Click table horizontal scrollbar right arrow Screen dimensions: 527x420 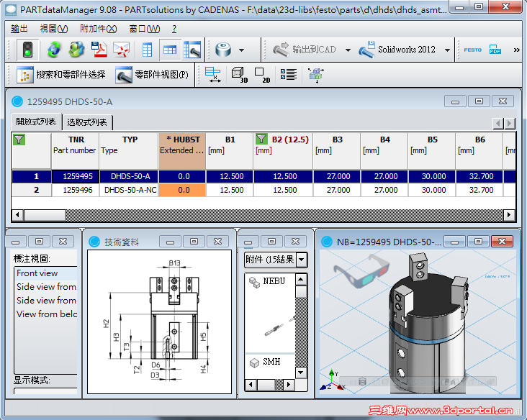pyautogui.click(x=509, y=214)
